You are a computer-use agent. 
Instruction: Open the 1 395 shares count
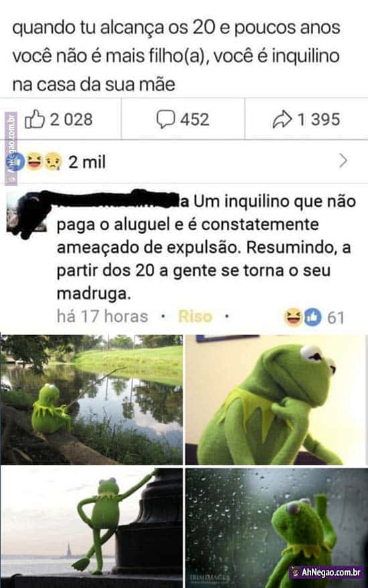(x=318, y=120)
